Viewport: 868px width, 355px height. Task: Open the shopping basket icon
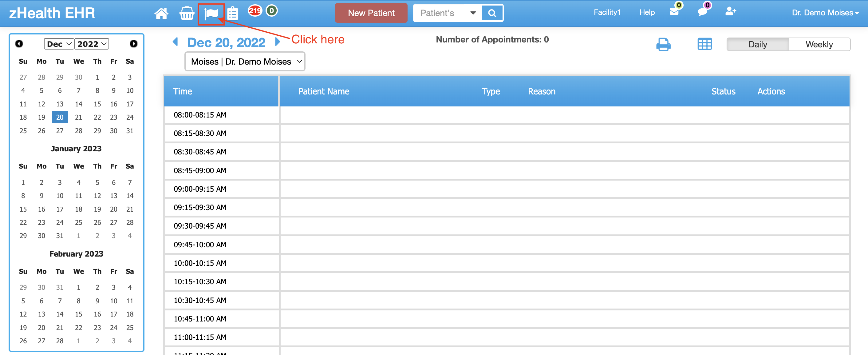pyautogui.click(x=186, y=14)
